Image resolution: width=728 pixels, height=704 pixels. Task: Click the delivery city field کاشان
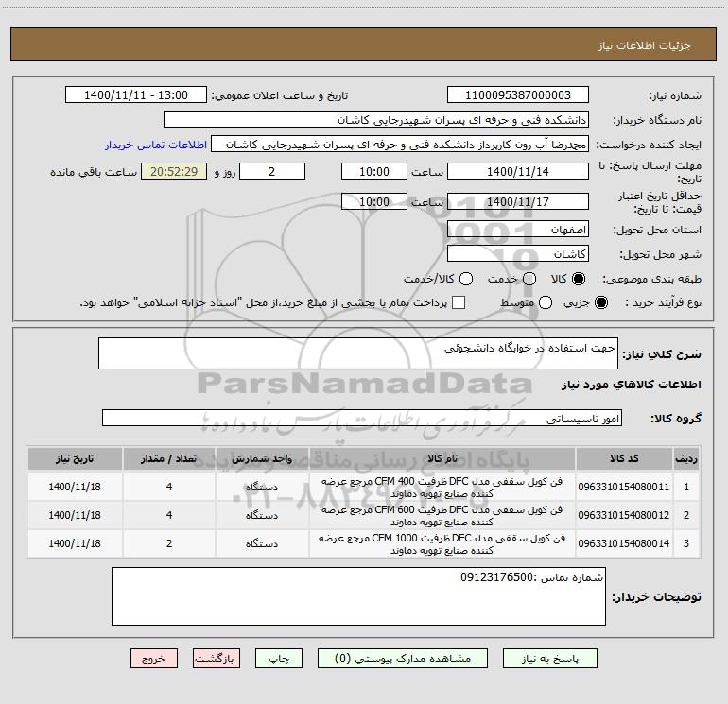click(x=518, y=254)
